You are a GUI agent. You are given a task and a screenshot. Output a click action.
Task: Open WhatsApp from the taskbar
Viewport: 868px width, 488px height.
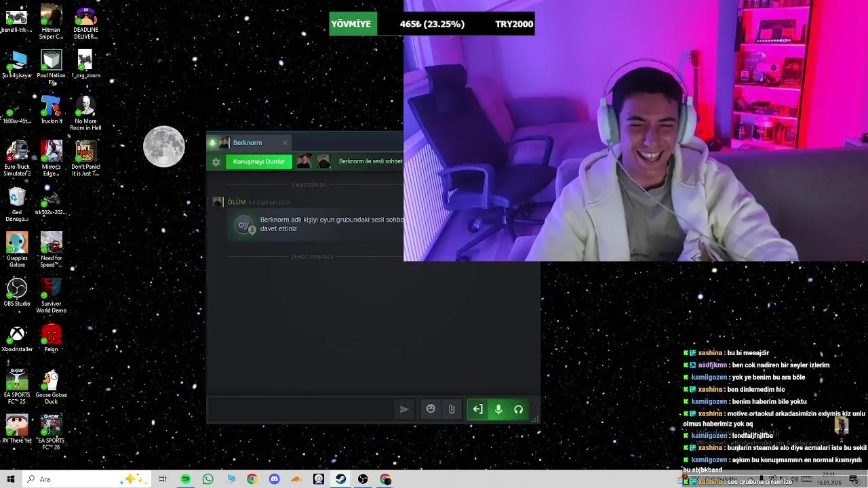coord(208,479)
